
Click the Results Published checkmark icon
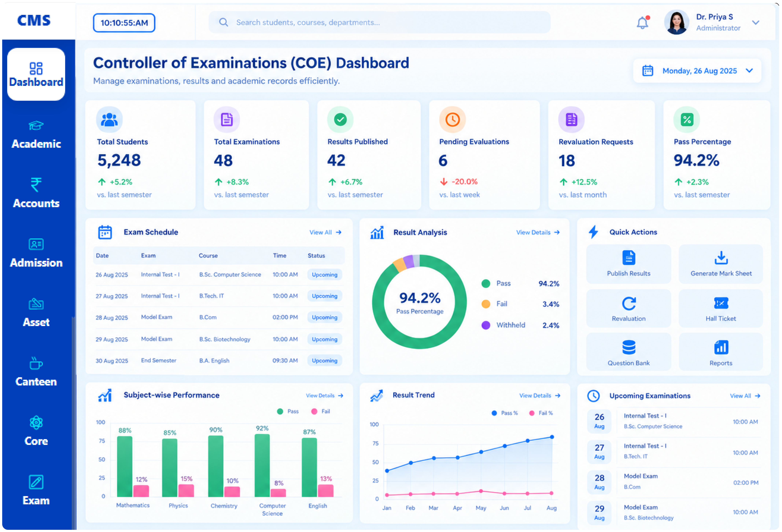tap(340, 119)
